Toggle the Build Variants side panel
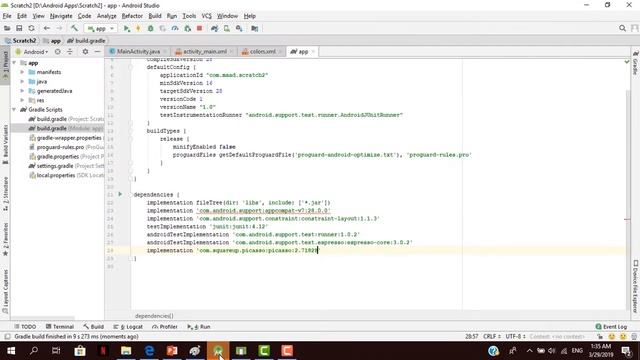Viewport: 640px width, 360px height. [x=5, y=144]
